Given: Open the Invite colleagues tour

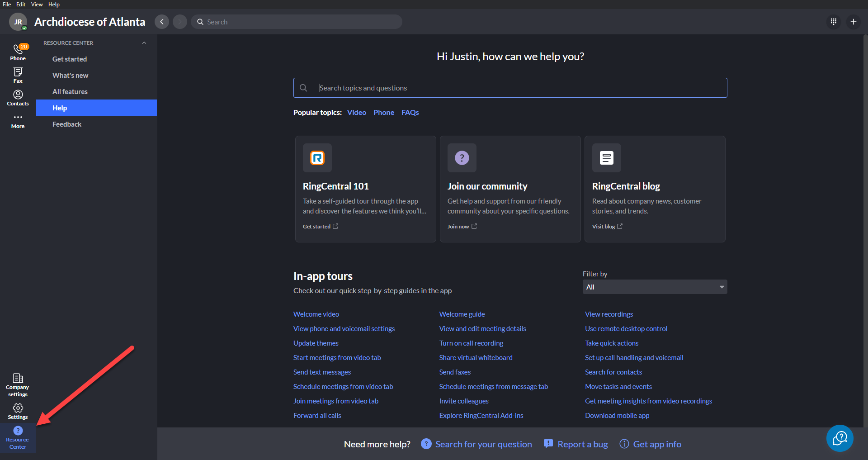Looking at the screenshot, I should click(464, 401).
